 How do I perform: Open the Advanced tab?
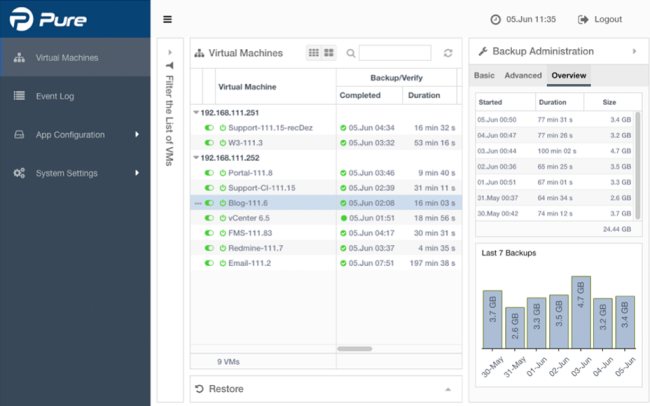point(523,75)
